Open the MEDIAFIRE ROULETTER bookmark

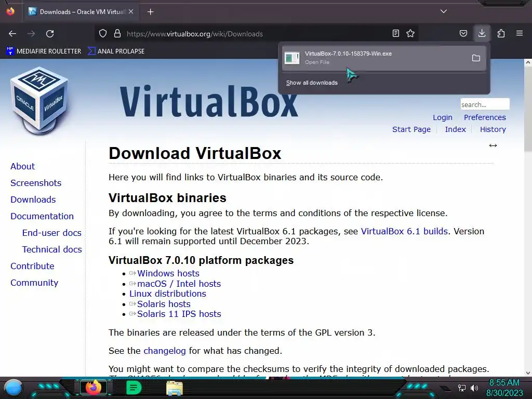[44, 51]
